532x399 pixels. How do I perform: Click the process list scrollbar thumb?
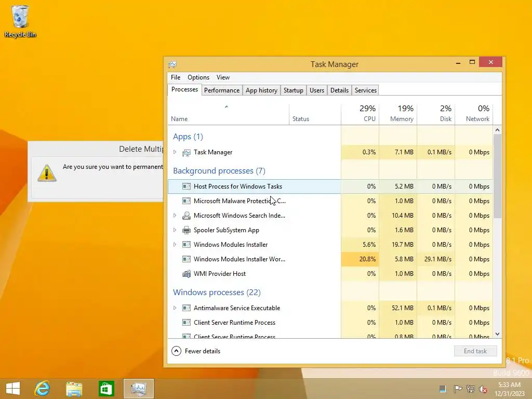[x=497, y=176]
